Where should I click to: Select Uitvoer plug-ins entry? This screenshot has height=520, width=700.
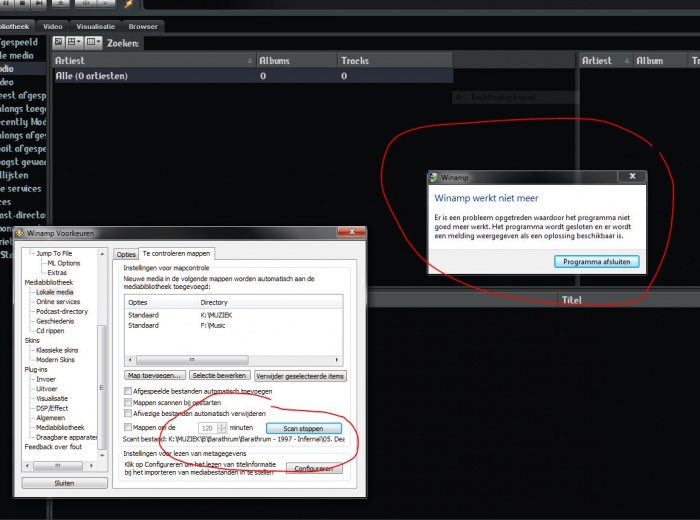(46, 389)
